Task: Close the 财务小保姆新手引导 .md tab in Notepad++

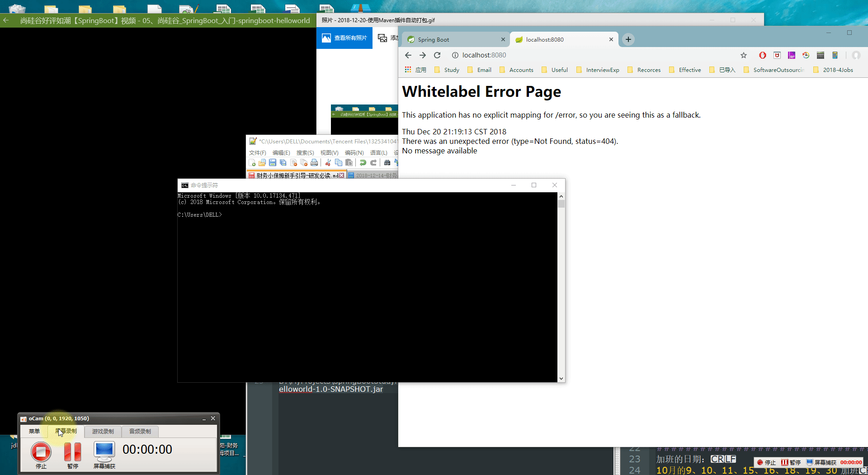Action: [x=342, y=176]
